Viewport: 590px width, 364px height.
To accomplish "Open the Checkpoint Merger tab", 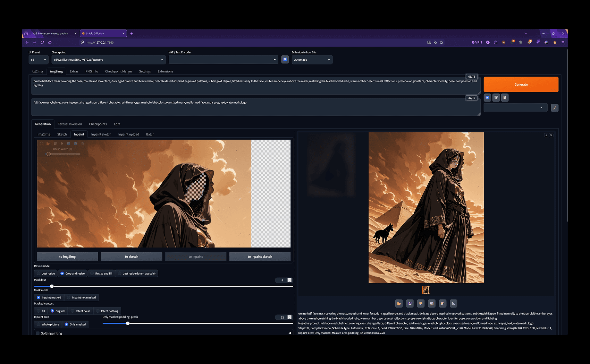I will click(119, 71).
